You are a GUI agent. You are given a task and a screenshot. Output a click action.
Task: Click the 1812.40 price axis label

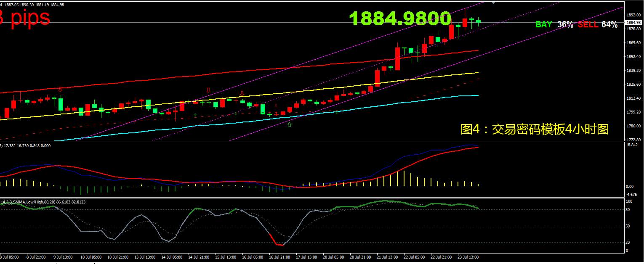coord(633,98)
